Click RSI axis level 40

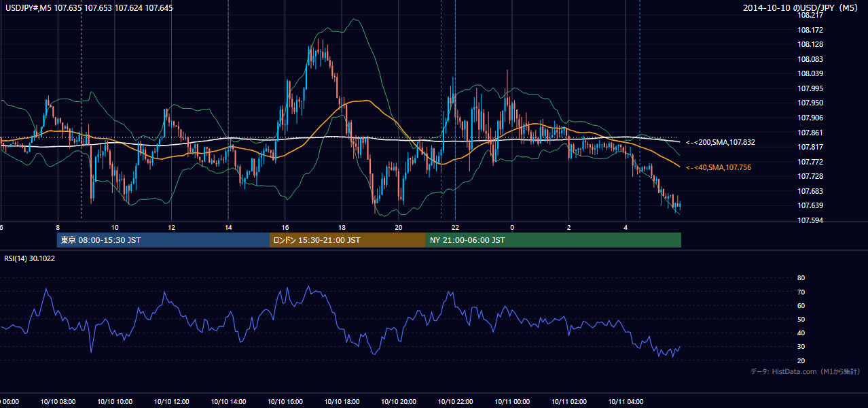pos(801,333)
